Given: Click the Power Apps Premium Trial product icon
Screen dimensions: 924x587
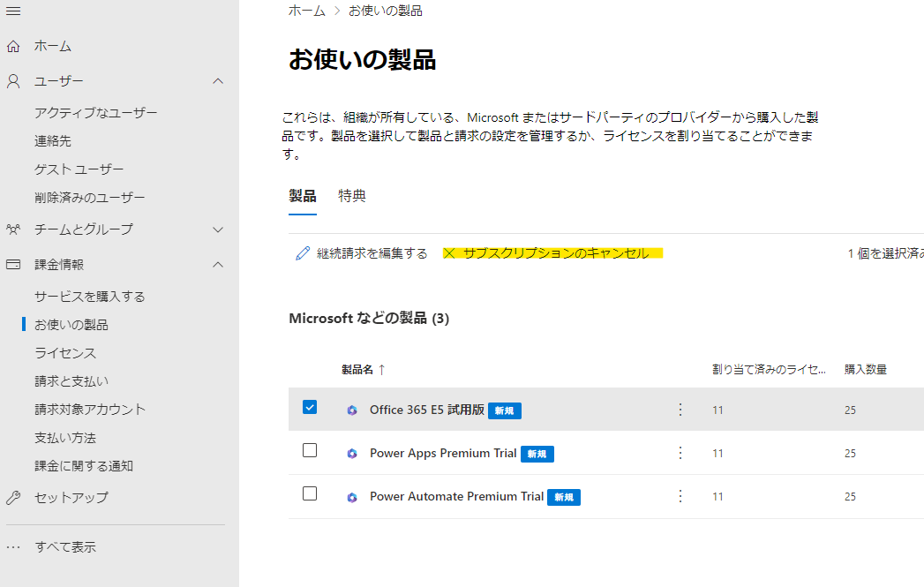Looking at the screenshot, I should tap(352, 453).
